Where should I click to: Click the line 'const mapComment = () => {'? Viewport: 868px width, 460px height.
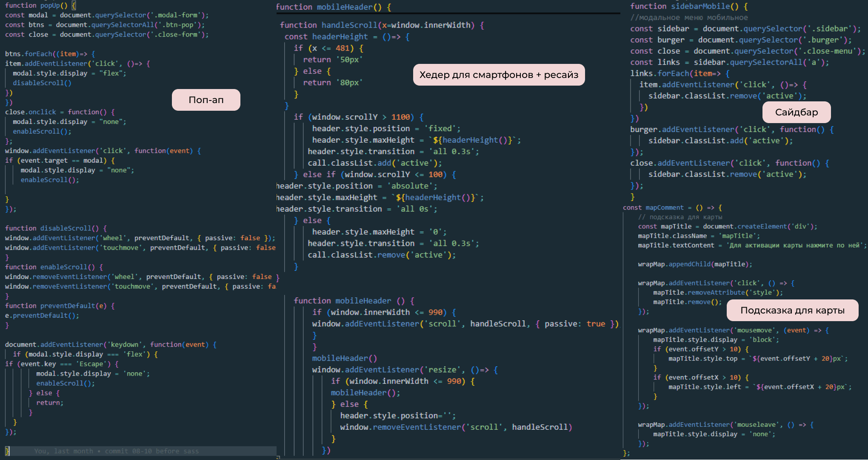[x=672, y=208]
